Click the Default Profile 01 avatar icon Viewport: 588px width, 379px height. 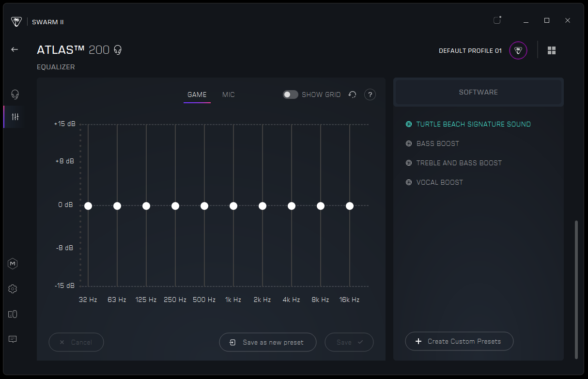(518, 50)
